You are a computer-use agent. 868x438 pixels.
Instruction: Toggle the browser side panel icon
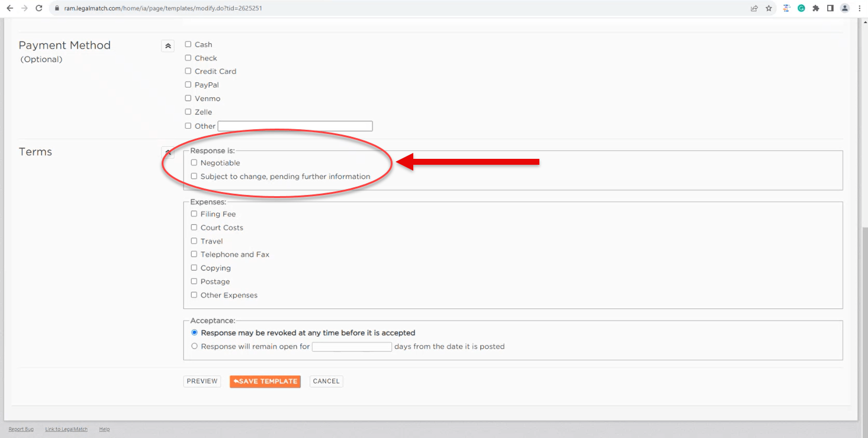[x=830, y=8]
